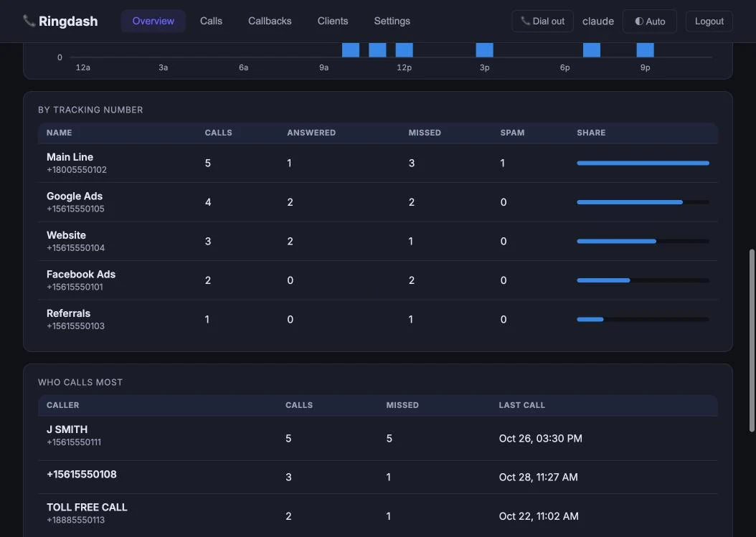Click the SHARE column header

click(591, 133)
